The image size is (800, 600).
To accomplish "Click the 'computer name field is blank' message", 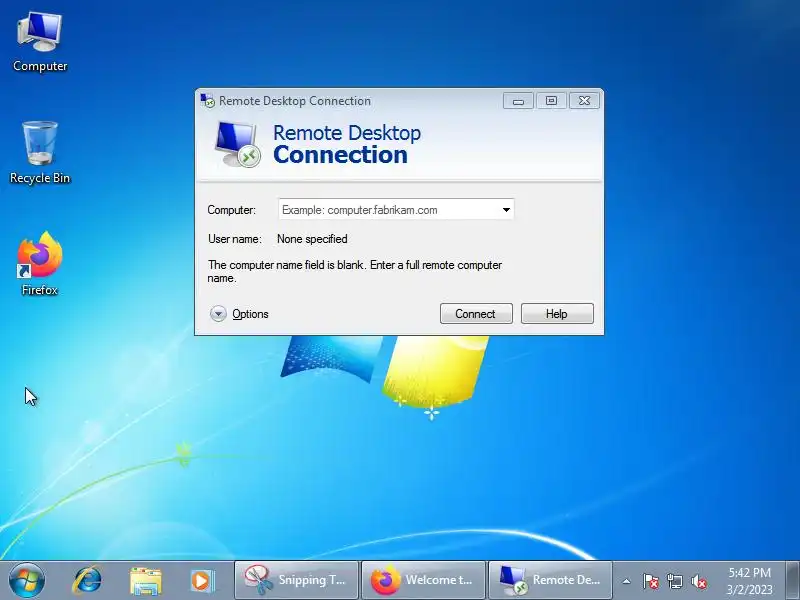I will pyautogui.click(x=355, y=271).
